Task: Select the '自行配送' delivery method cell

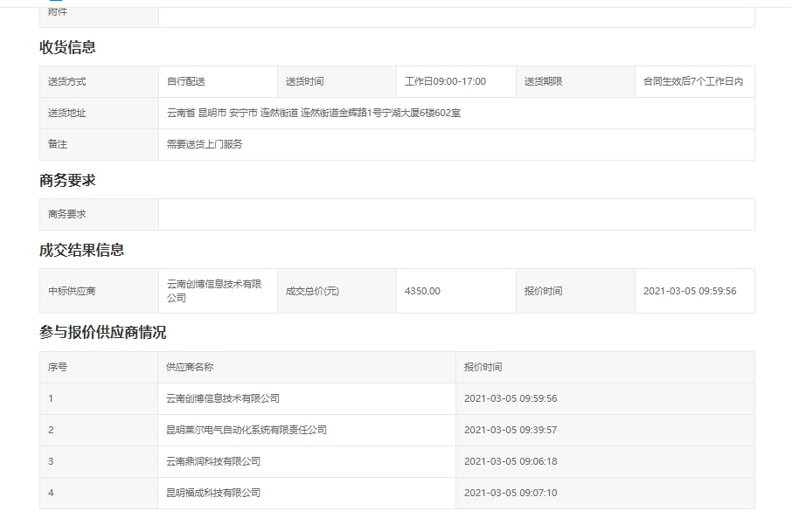Action: pos(218,81)
